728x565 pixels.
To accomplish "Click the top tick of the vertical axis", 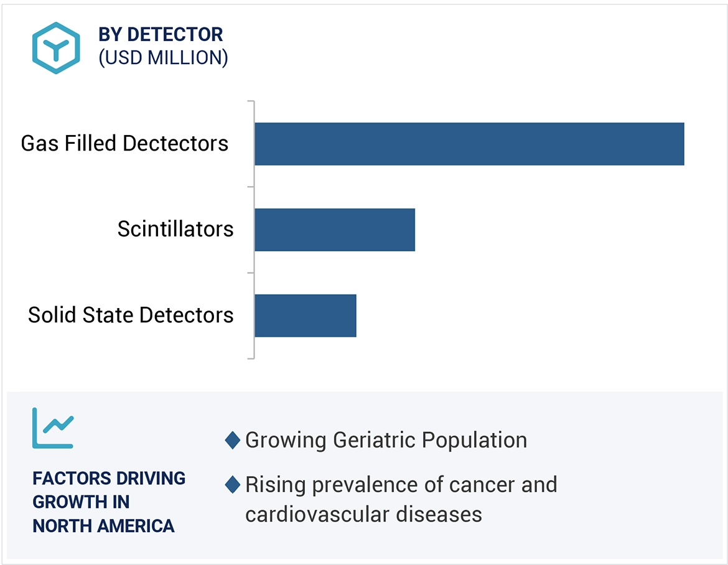I will pos(251,101).
